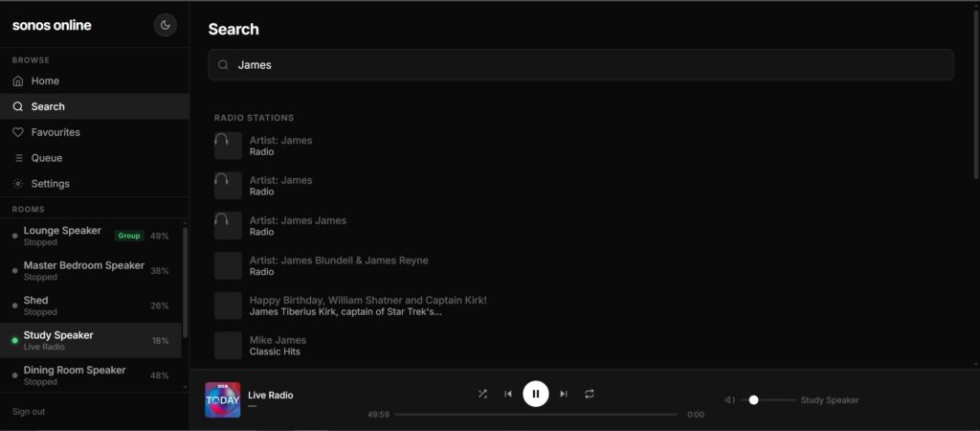The image size is (980, 431).
Task: Skip to next track
Action: tap(564, 394)
